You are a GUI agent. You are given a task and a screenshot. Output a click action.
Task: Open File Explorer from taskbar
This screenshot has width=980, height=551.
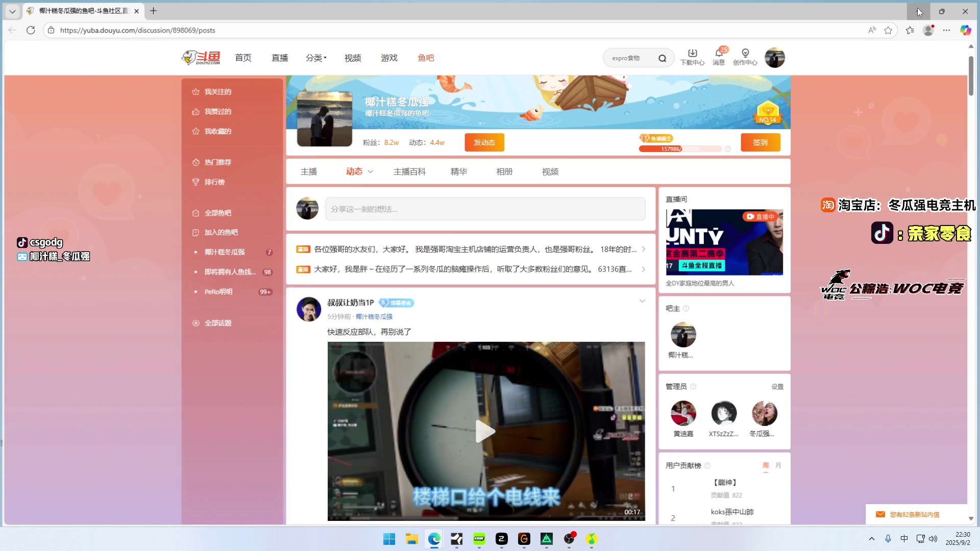411,539
